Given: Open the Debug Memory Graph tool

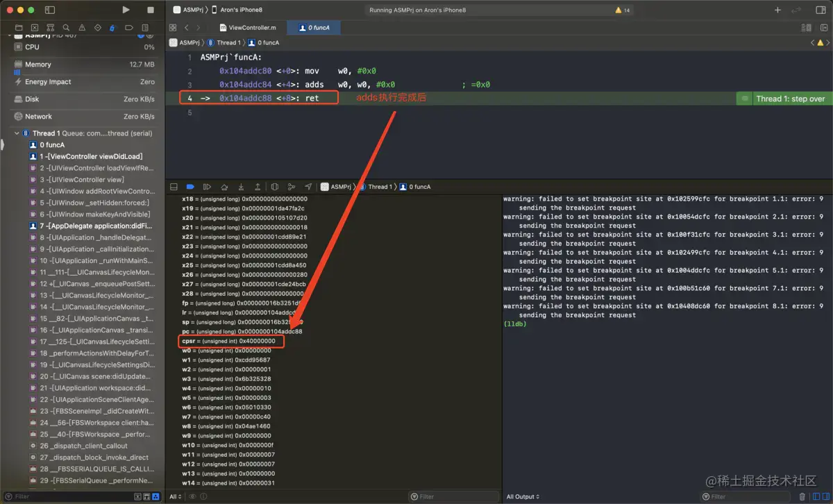Looking at the screenshot, I should (291, 187).
